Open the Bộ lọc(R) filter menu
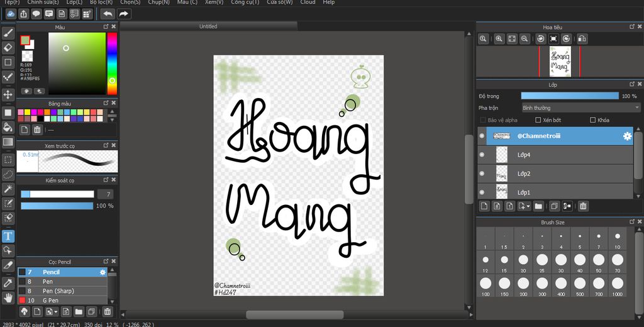This screenshot has width=644, height=327. tap(101, 2)
